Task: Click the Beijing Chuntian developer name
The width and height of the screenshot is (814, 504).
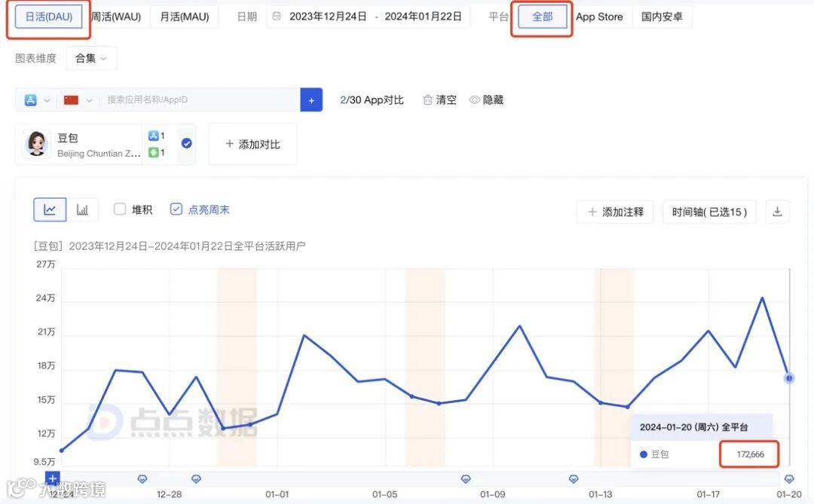Action: (x=99, y=154)
